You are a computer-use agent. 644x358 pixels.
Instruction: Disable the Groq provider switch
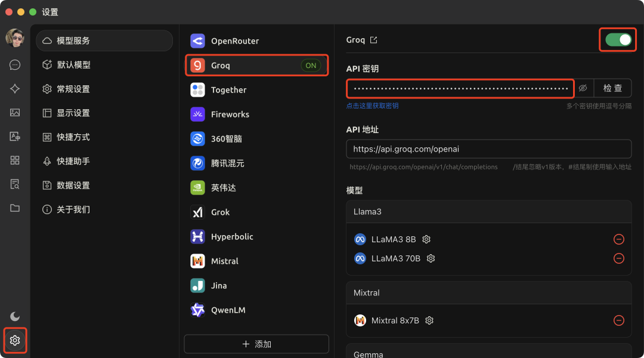[618, 40]
